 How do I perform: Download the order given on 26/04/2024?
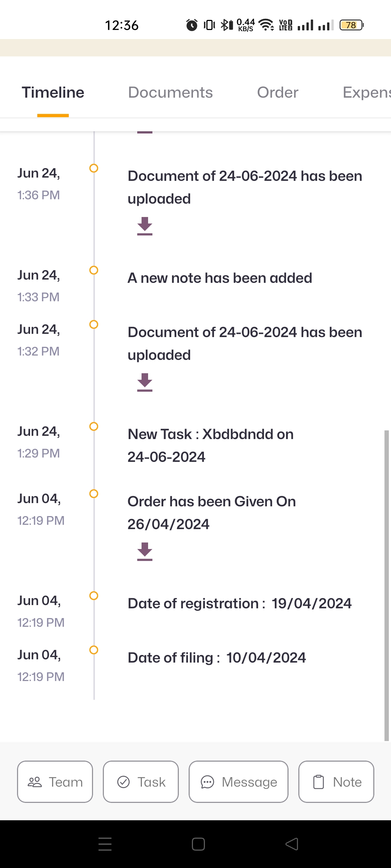[x=145, y=552]
